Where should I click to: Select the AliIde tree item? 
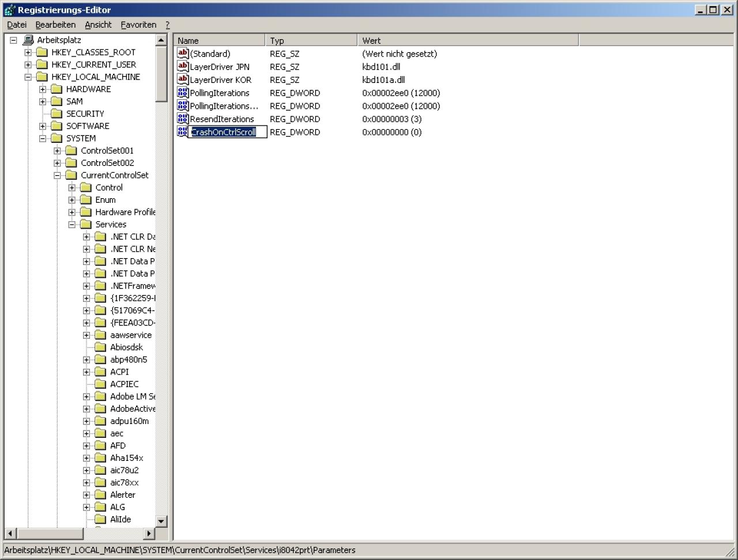pos(121,520)
